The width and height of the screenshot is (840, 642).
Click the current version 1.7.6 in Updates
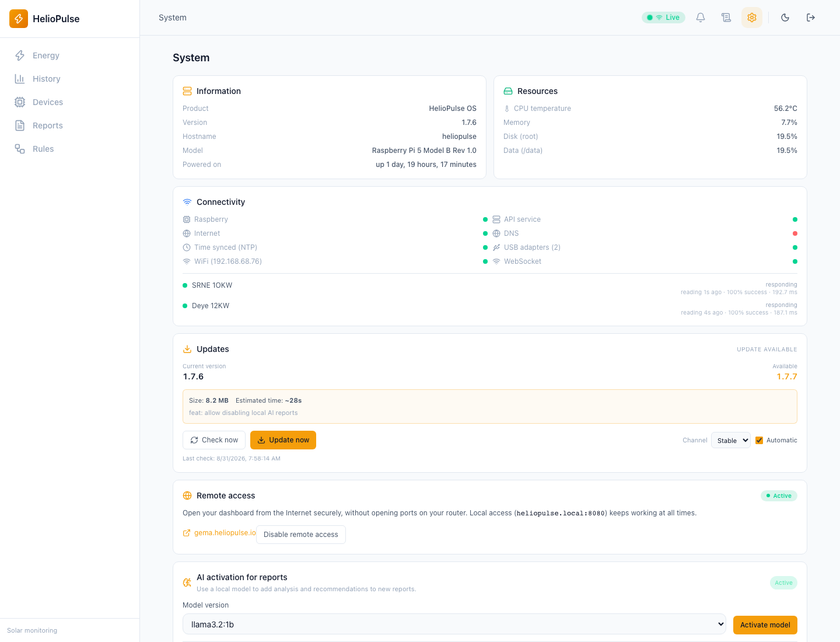click(x=193, y=377)
